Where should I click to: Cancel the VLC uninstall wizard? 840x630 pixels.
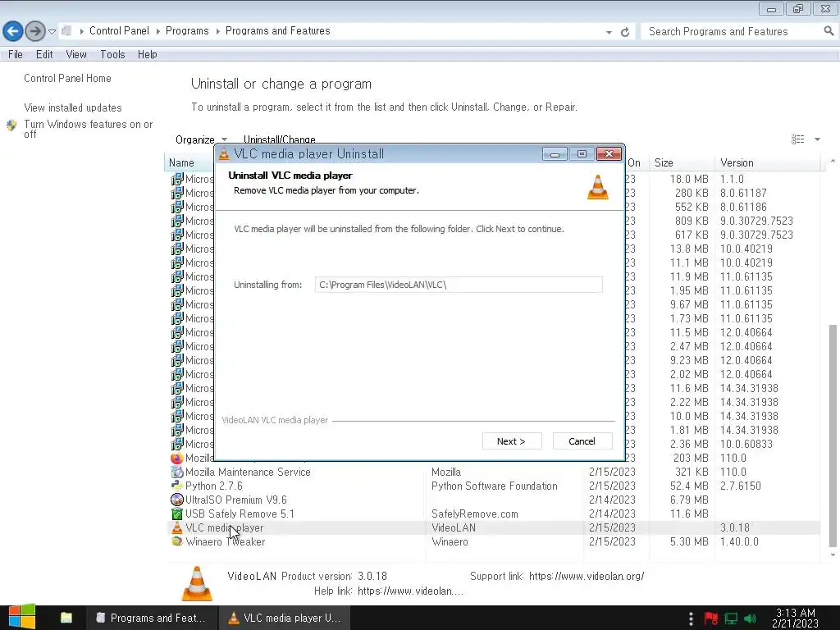coord(582,441)
